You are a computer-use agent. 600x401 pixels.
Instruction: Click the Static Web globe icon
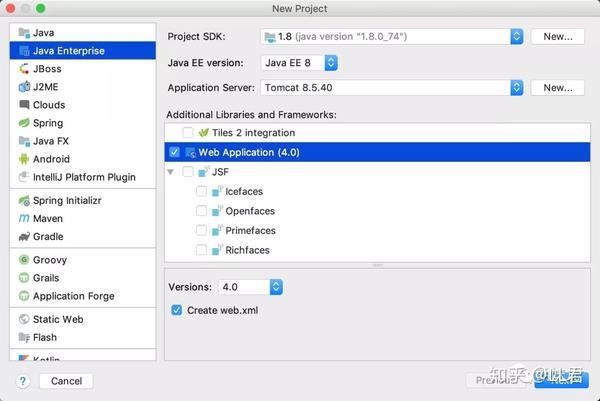(x=24, y=319)
